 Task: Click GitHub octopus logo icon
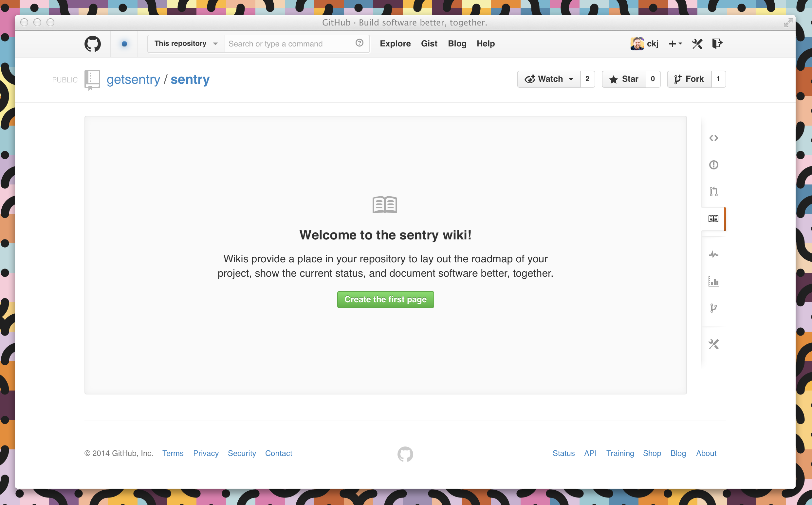pos(93,44)
